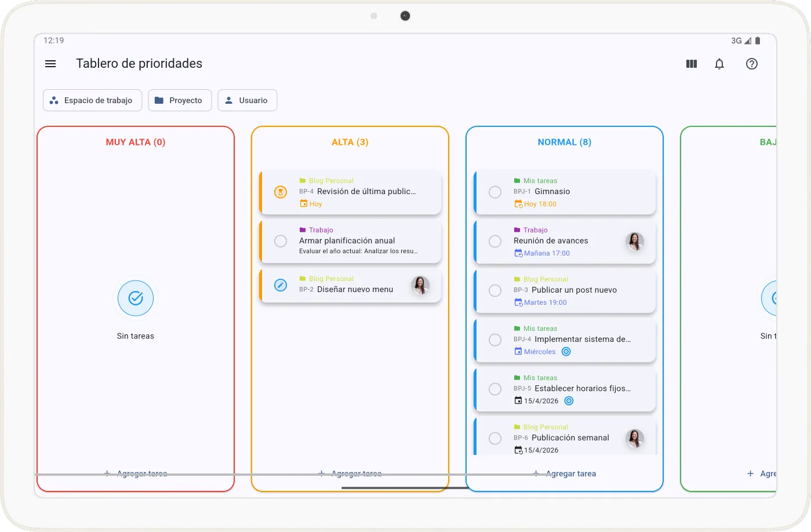The image size is (811, 532).
Task: Open Trabajo project on Armar planificación card
Action: 316,230
